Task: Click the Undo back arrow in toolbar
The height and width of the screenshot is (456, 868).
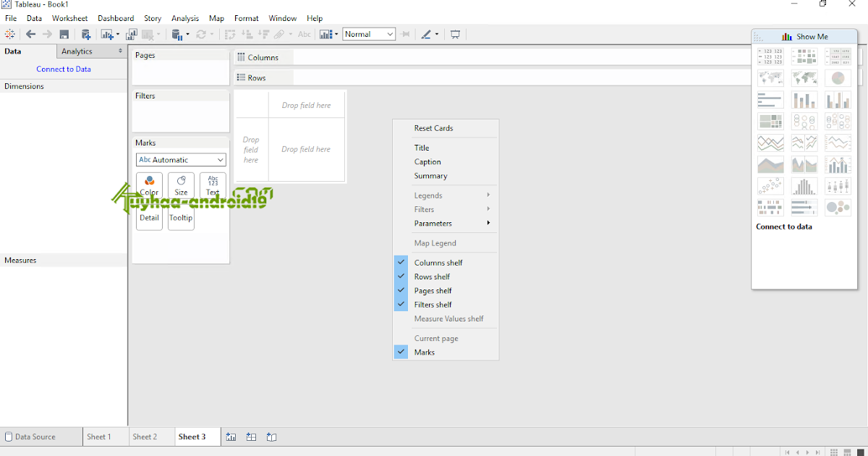Action: pyautogui.click(x=30, y=34)
